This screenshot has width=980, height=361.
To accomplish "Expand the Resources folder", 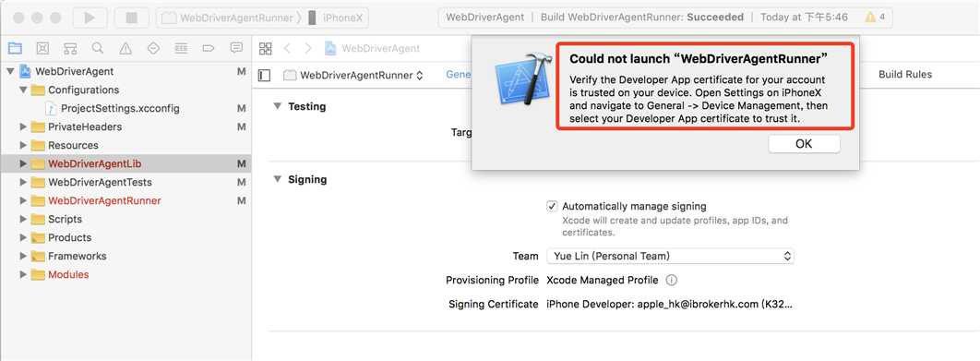I will point(23,145).
